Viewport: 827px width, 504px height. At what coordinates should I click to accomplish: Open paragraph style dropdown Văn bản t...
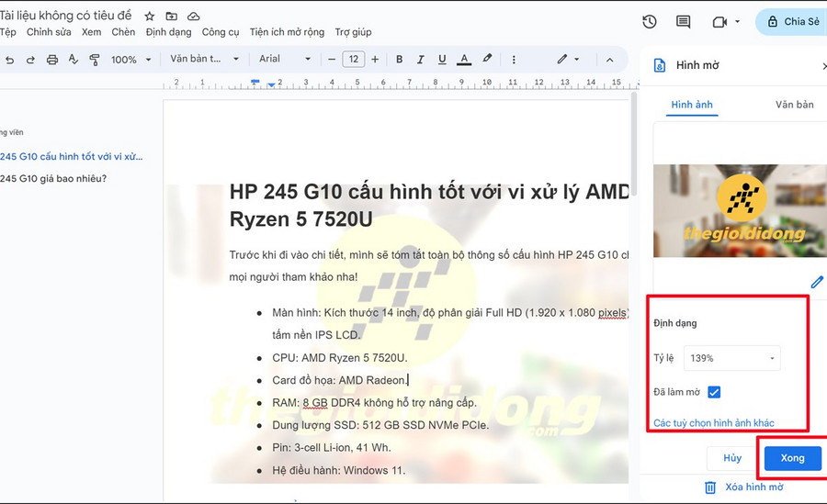204,59
